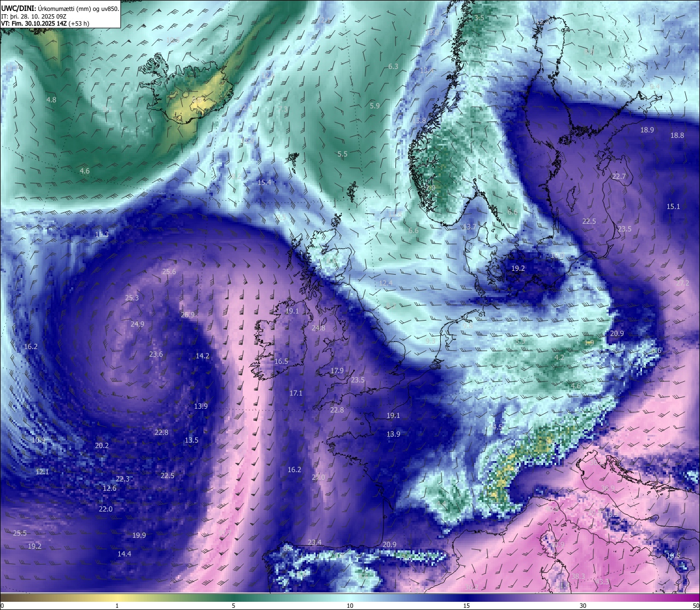Select the 3.5 value at the top
This screenshot has width=700, height=610.
479,18
